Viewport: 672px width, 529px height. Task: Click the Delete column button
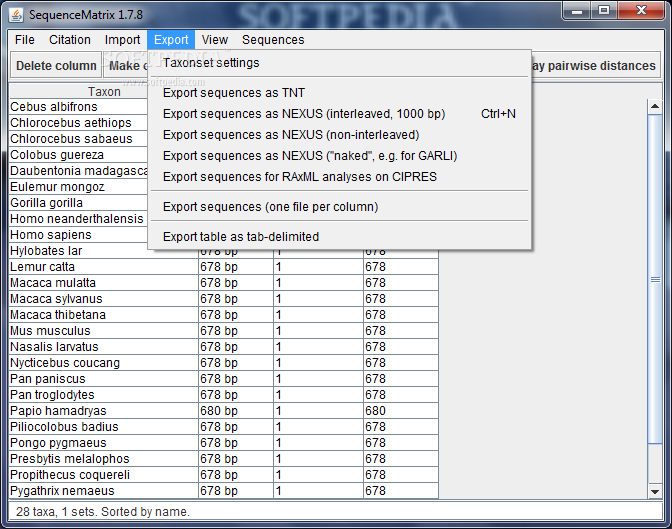(56, 66)
